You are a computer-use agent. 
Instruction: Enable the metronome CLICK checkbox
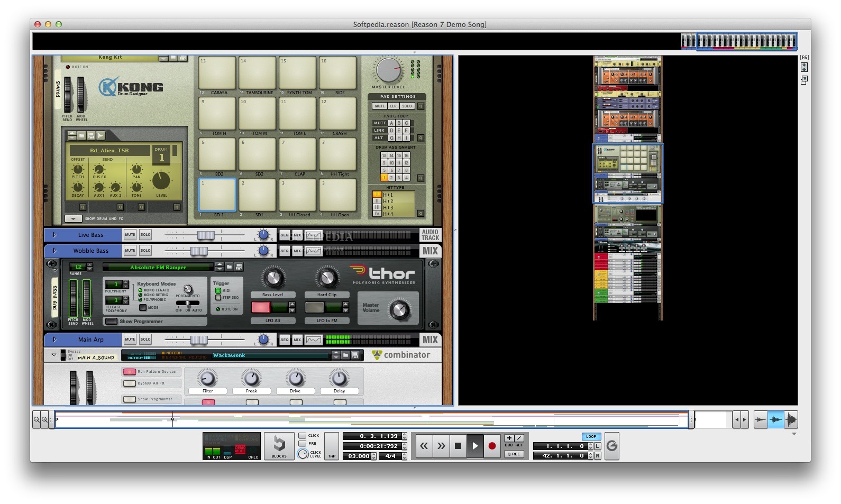point(303,436)
